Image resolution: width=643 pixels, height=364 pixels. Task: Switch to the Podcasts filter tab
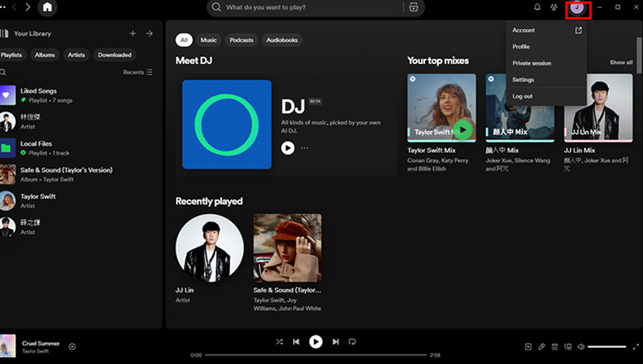241,40
